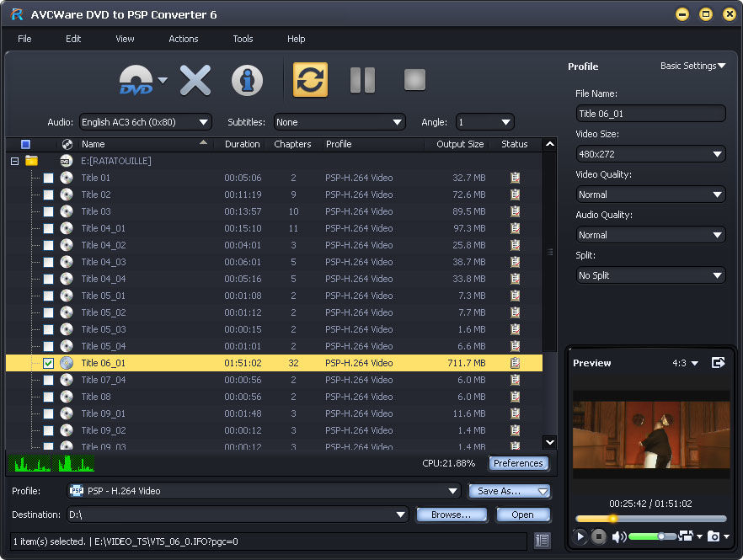The height and width of the screenshot is (560, 743).
Task: Open the Audio Quality dropdown
Action: [650, 234]
